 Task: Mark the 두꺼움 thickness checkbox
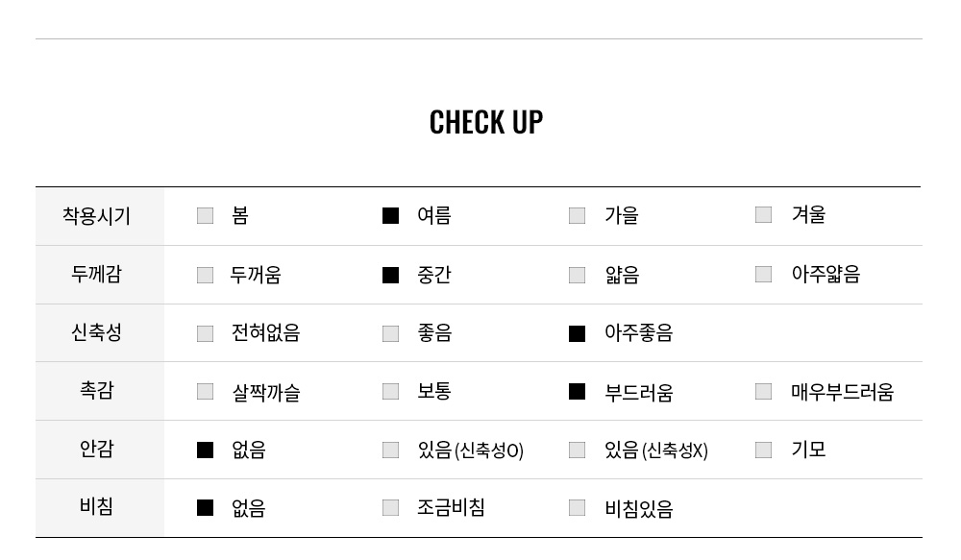click(x=205, y=275)
